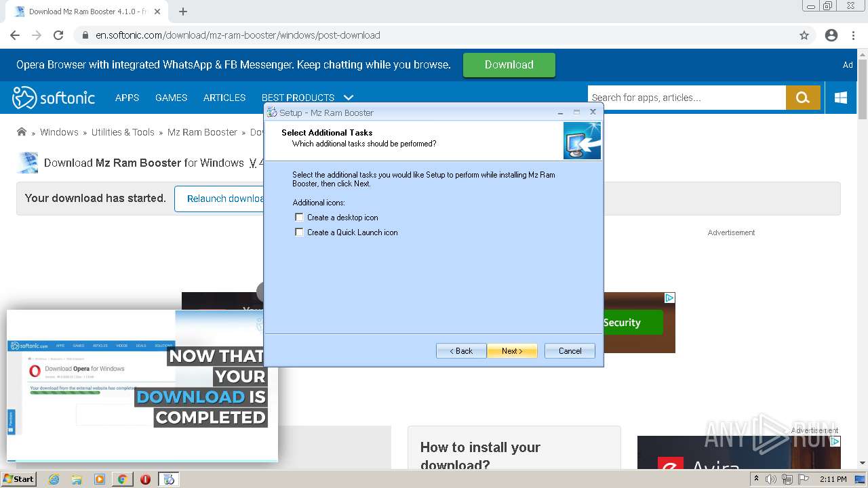Enable Create a Quick Launch icon checkbox
The image size is (868, 488).
(x=299, y=232)
